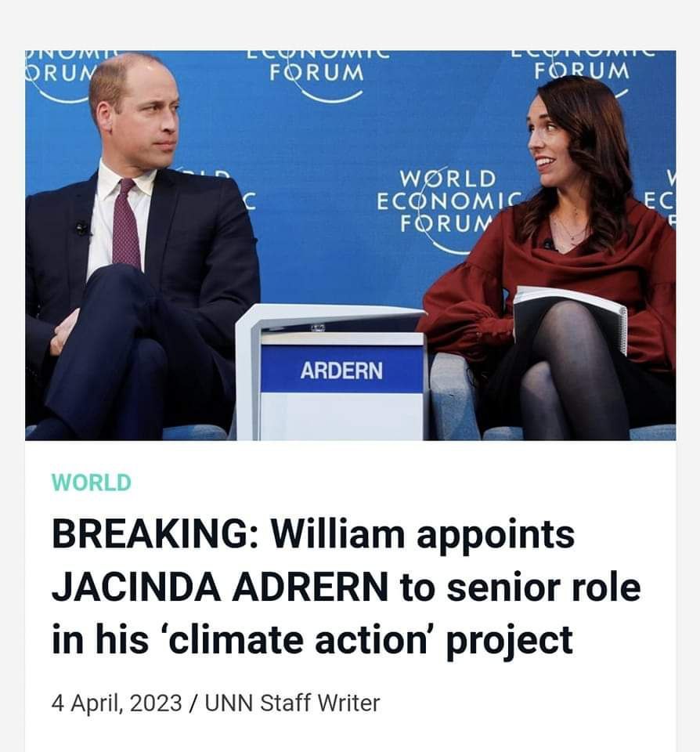
Task: Click the man's burgundy patterned tie
Action: pos(127,223)
